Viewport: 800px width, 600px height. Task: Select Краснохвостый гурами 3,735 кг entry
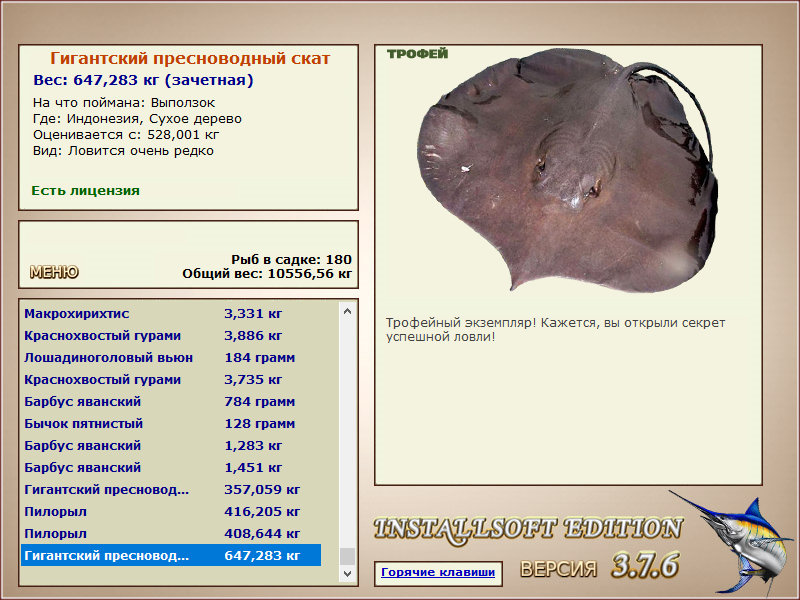[171, 380]
